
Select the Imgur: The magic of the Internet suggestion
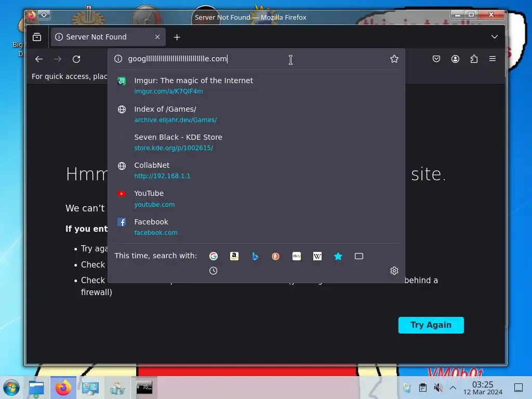(x=256, y=86)
